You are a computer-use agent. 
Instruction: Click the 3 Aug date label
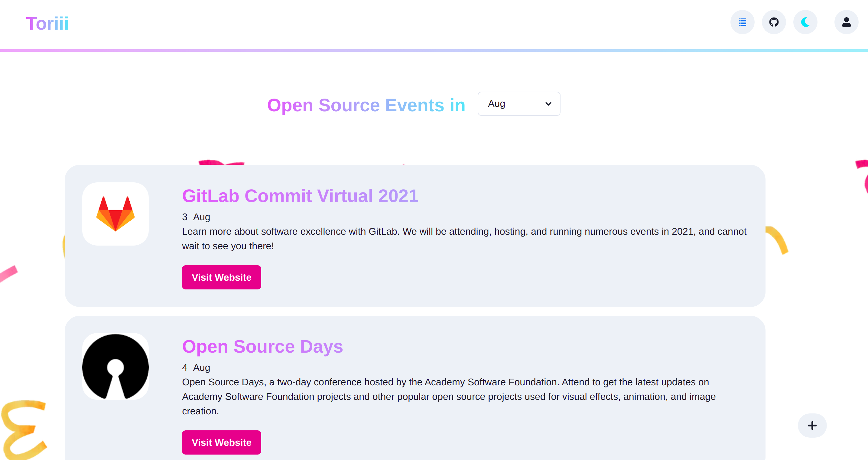[196, 217]
